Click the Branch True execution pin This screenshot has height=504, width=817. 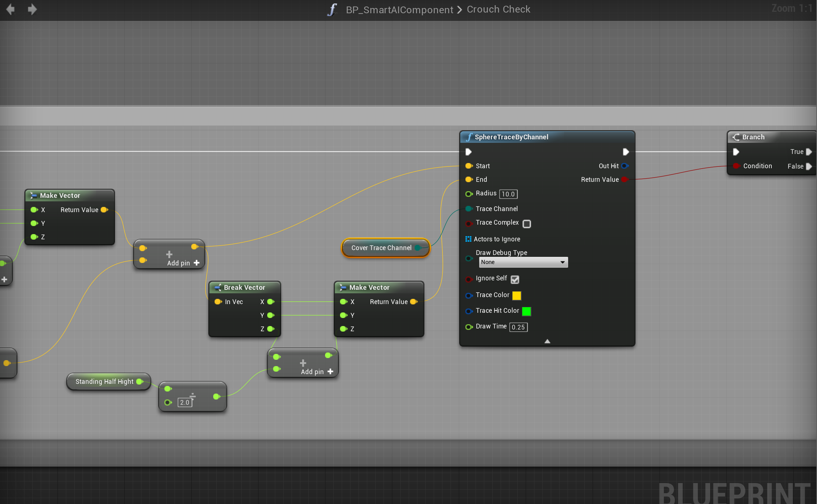(809, 152)
